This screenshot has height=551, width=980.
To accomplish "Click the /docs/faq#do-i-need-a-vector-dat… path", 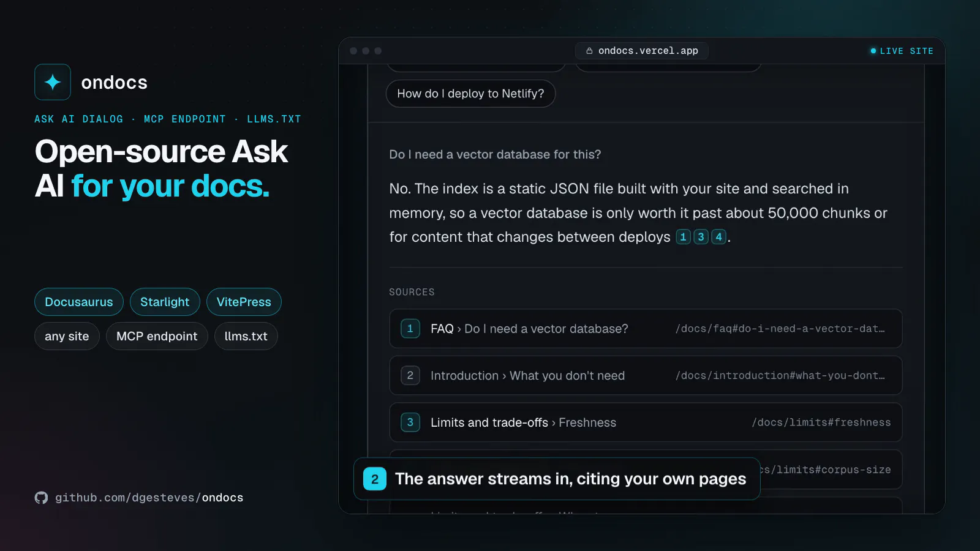I will (x=780, y=329).
